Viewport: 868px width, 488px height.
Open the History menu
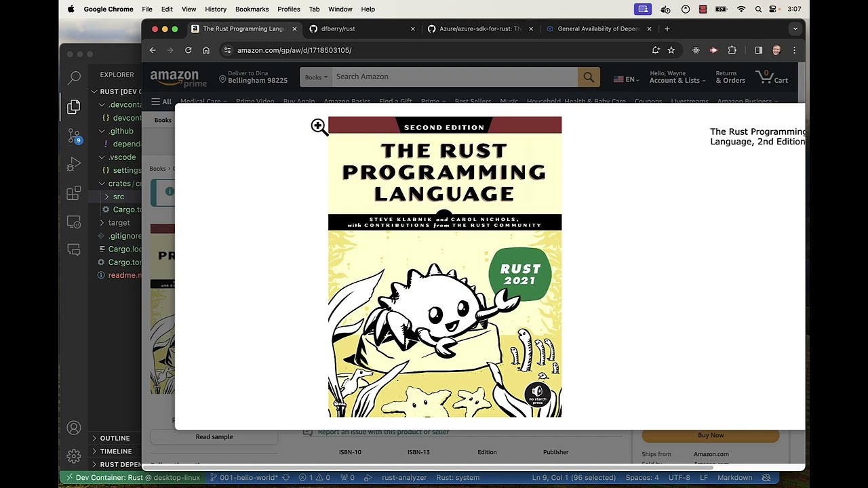(x=216, y=9)
